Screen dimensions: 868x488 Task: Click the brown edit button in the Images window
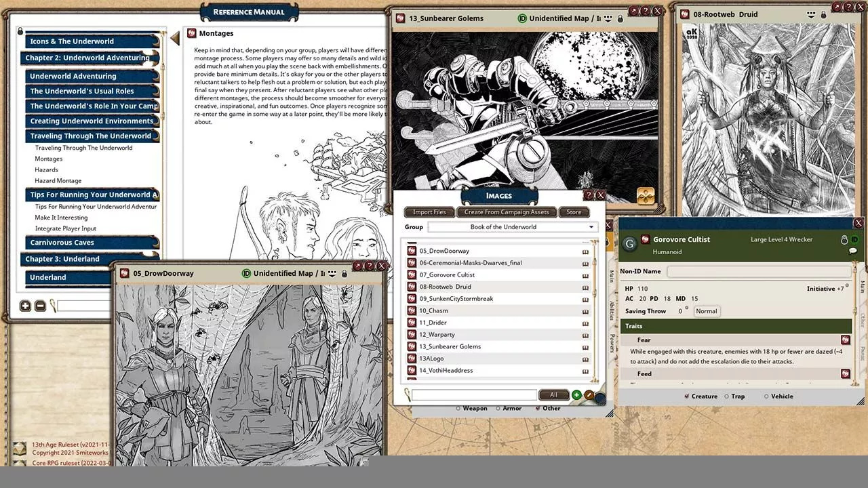click(x=589, y=395)
